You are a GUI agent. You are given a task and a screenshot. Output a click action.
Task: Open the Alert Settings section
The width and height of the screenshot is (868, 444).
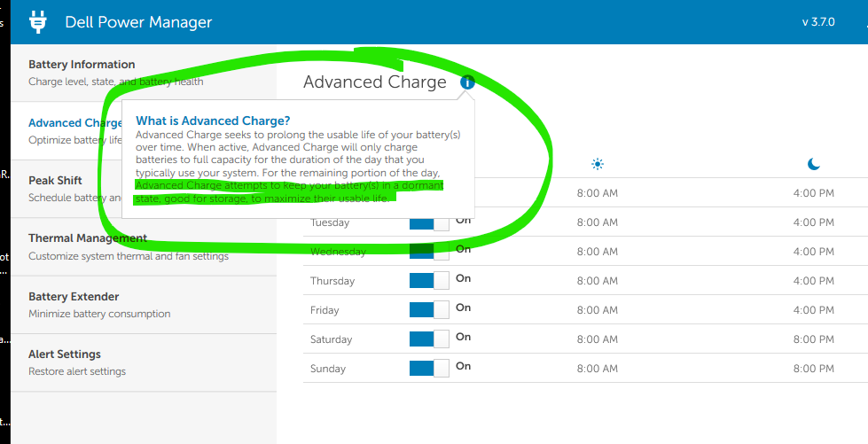click(x=144, y=362)
